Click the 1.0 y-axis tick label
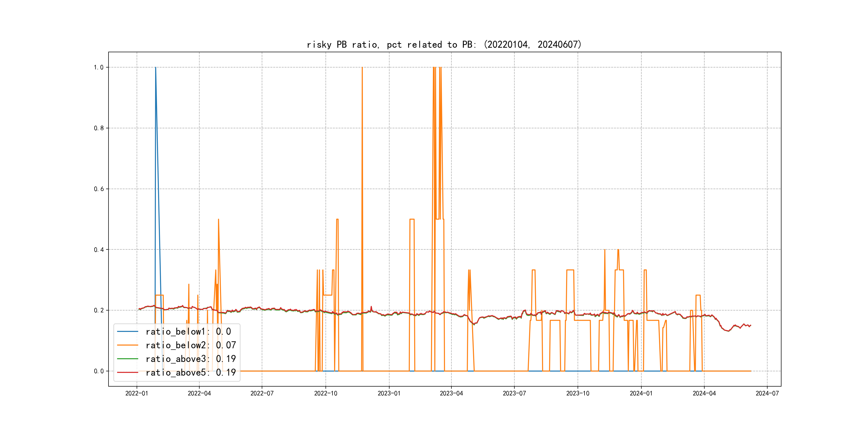Image resolution: width=868 pixels, height=434 pixels. tap(98, 68)
